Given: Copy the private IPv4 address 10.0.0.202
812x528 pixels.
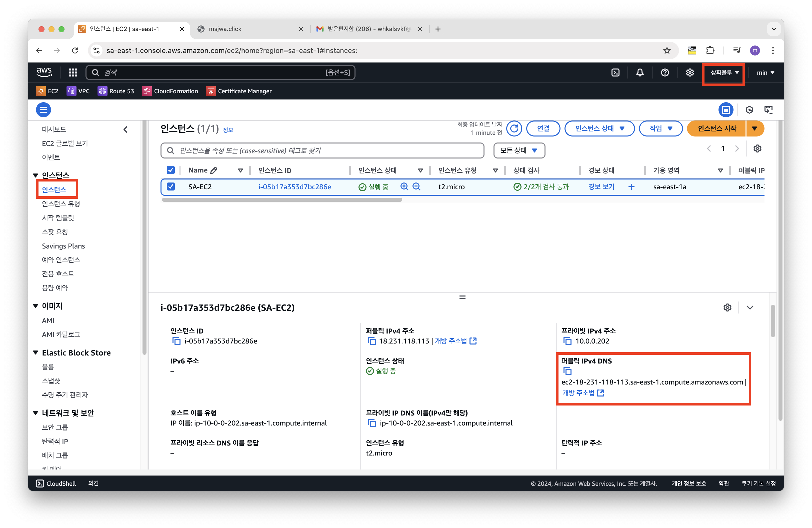Looking at the screenshot, I should click(567, 341).
